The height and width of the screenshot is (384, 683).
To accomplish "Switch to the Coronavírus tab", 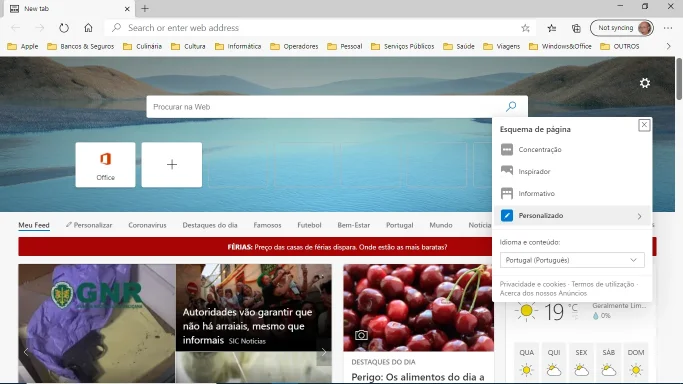I will 147,225.
